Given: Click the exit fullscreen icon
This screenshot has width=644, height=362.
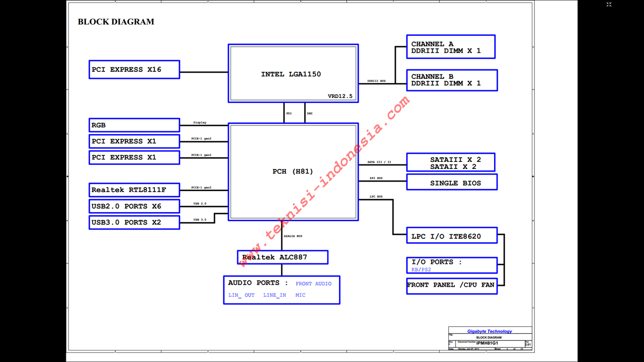Looking at the screenshot, I should coord(609,5).
